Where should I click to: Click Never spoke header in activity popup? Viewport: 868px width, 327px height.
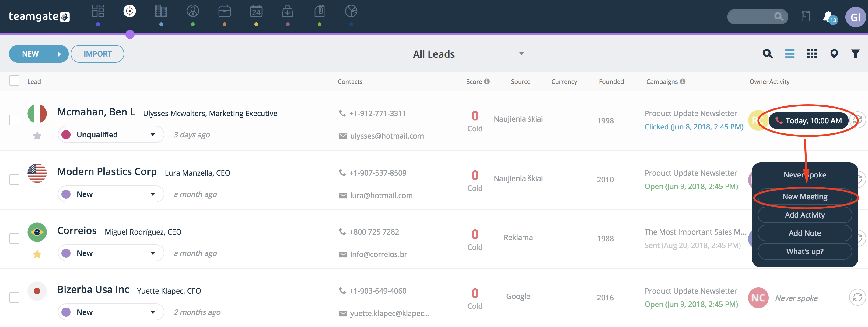[805, 175]
